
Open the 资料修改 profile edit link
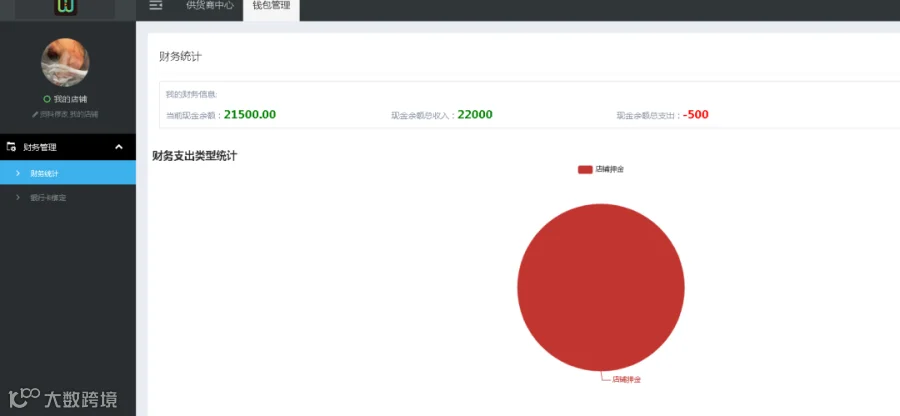coord(54,115)
